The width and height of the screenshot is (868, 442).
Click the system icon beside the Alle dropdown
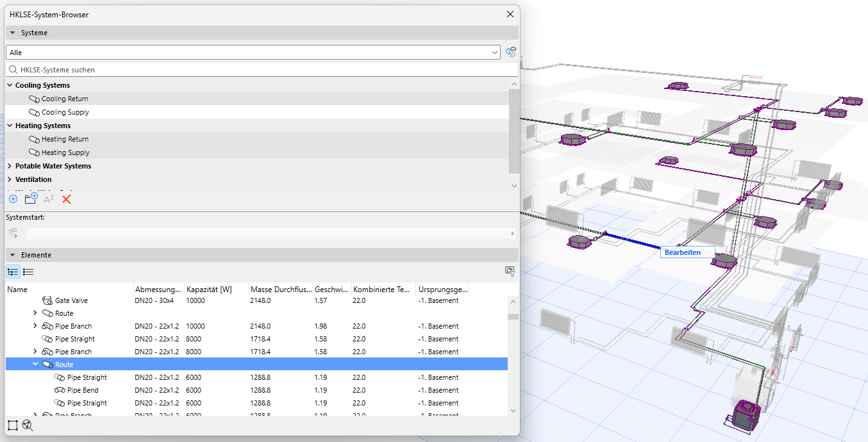511,53
